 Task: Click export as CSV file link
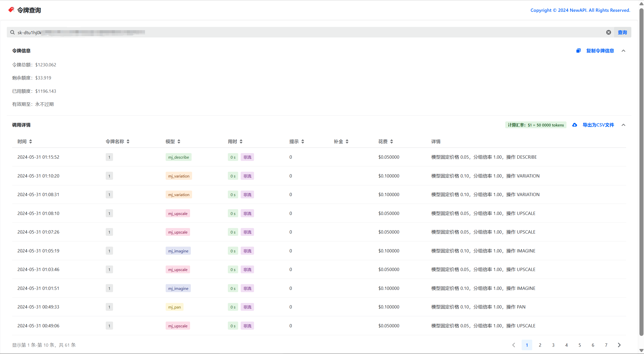(598, 125)
